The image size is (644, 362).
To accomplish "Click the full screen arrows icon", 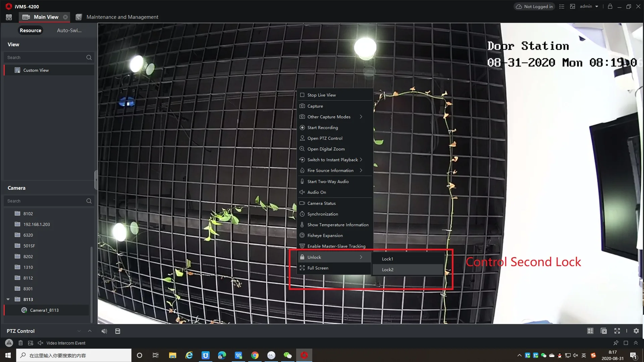I will pyautogui.click(x=617, y=331).
